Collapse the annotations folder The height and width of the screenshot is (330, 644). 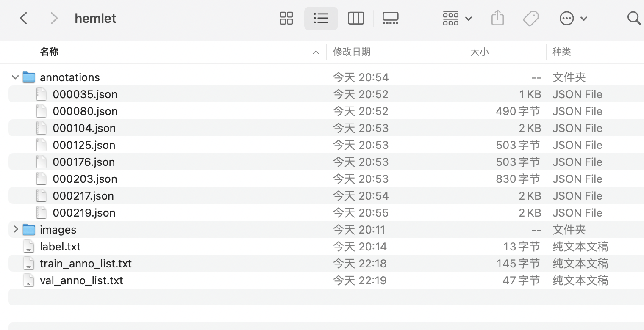(x=15, y=77)
